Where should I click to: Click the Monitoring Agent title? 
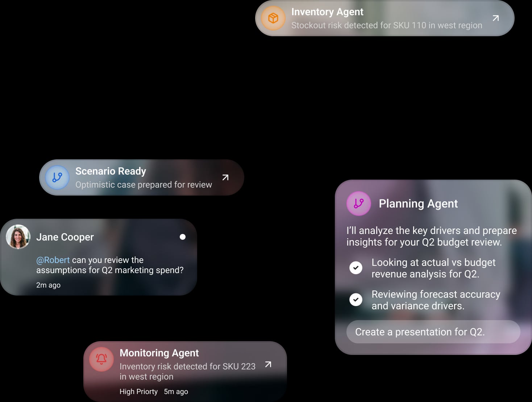[159, 353]
